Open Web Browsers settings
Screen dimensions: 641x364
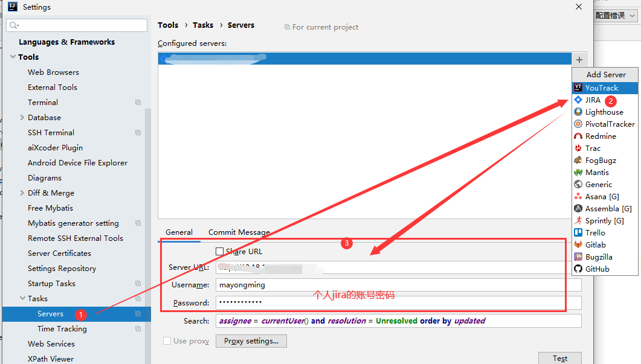(x=53, y=72)
